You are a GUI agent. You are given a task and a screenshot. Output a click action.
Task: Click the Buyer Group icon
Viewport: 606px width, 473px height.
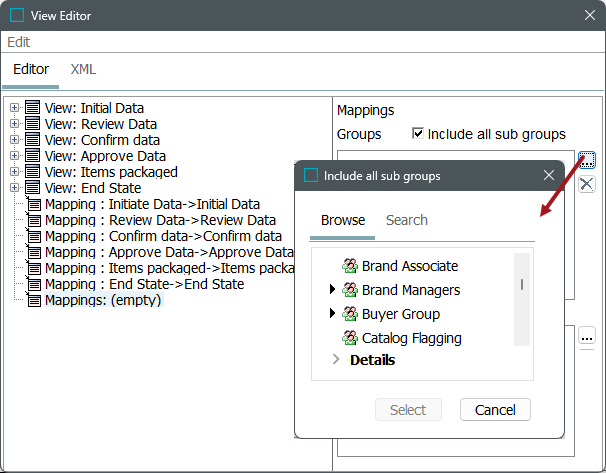point(350,314)
